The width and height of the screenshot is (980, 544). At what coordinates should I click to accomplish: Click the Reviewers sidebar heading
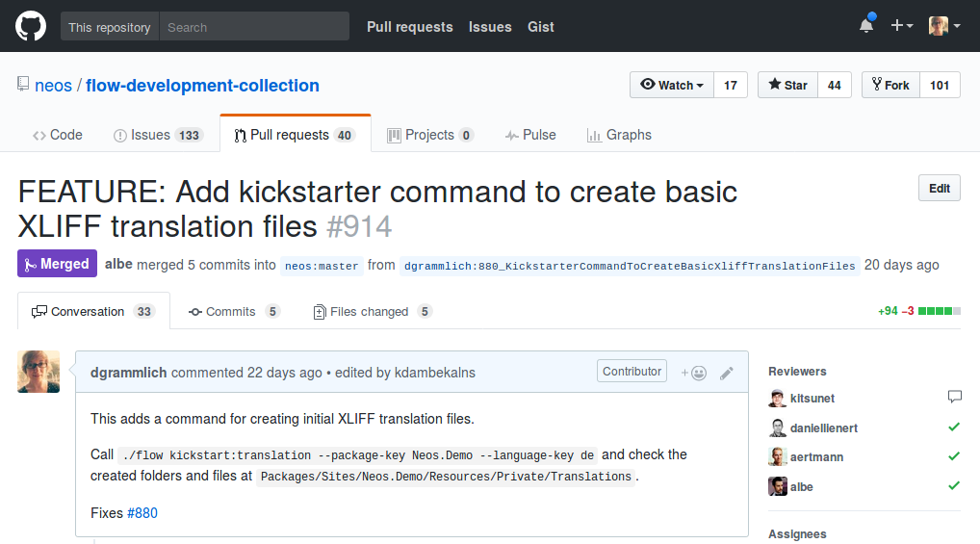[x=797, y=372]
